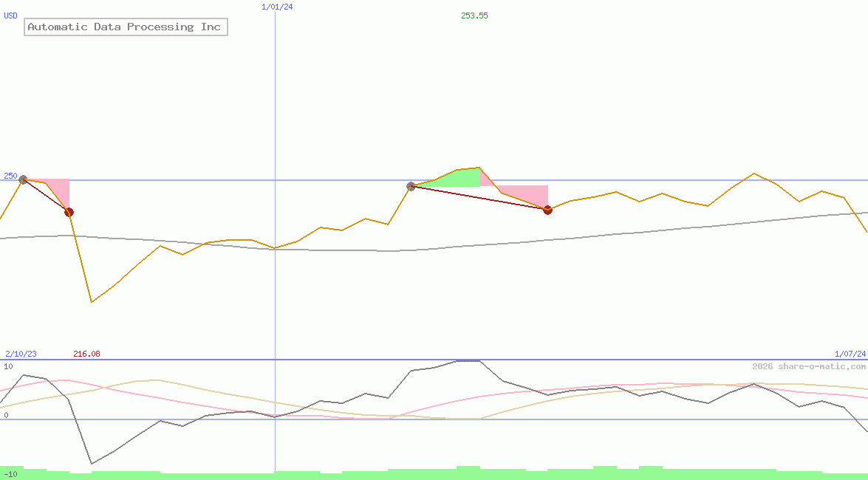Select the red marker ending the long pink area

coord(547,210)
